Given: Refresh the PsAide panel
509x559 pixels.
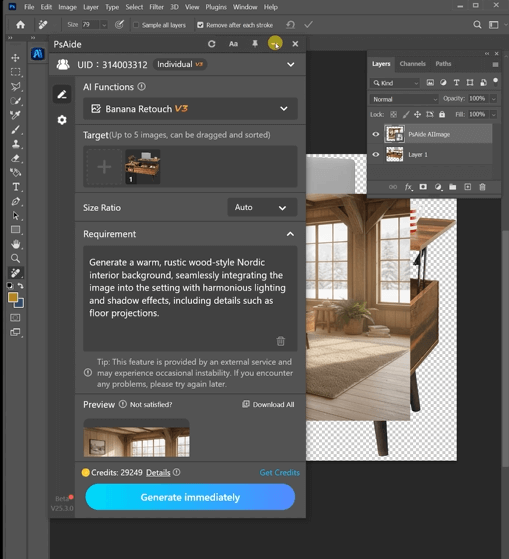Looking at the screenshot, I should coord(212,44).
